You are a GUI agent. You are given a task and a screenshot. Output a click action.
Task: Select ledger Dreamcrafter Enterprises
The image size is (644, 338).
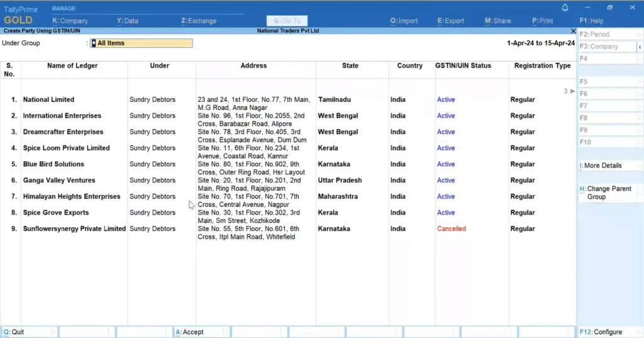63,132
